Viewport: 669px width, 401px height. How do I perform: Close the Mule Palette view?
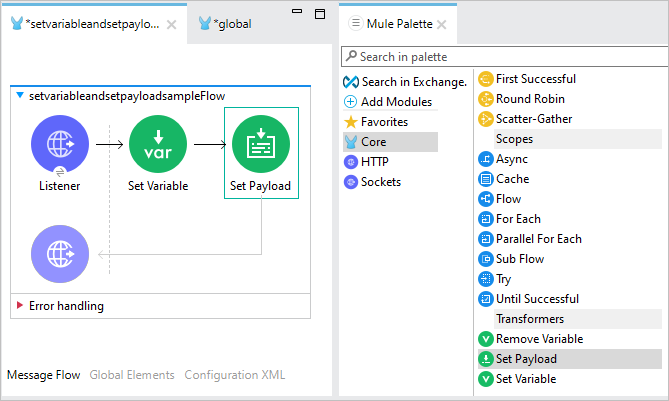(x=442, y=25)
